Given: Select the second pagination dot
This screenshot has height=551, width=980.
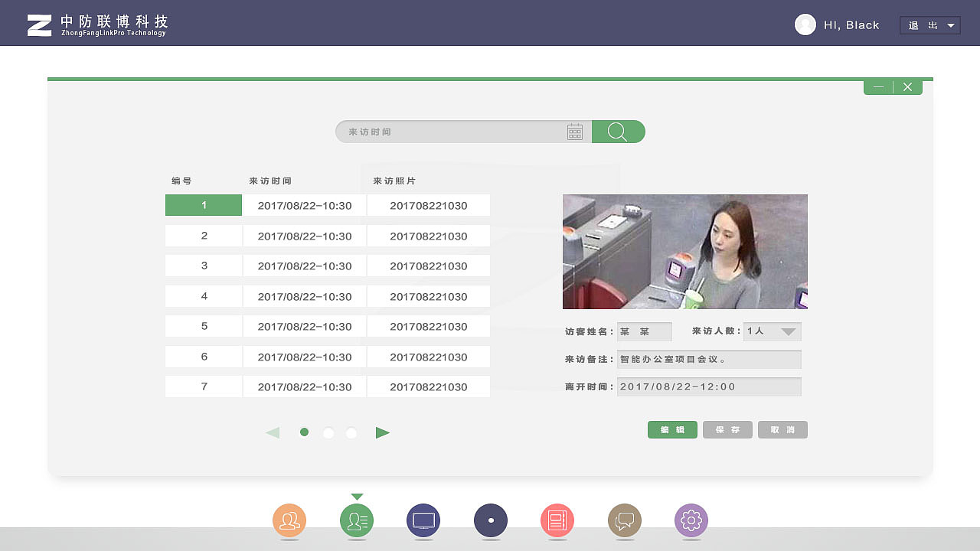Looking at the screenshot, I should [x=328, y=433].
